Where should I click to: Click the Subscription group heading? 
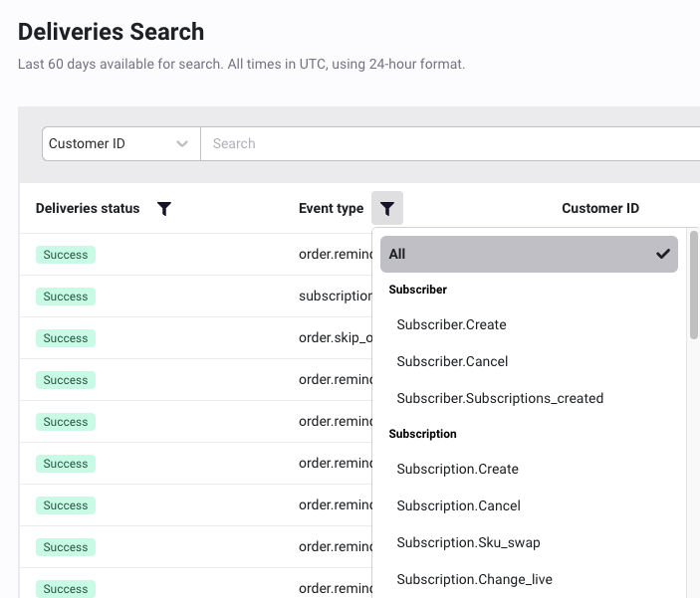pos(422,434)
